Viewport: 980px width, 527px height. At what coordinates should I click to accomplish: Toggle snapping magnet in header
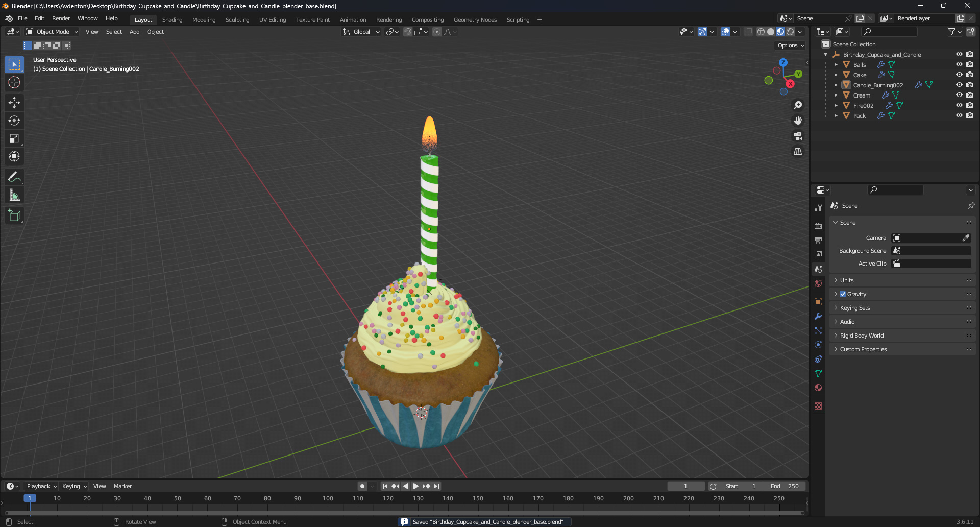[408, 32]
